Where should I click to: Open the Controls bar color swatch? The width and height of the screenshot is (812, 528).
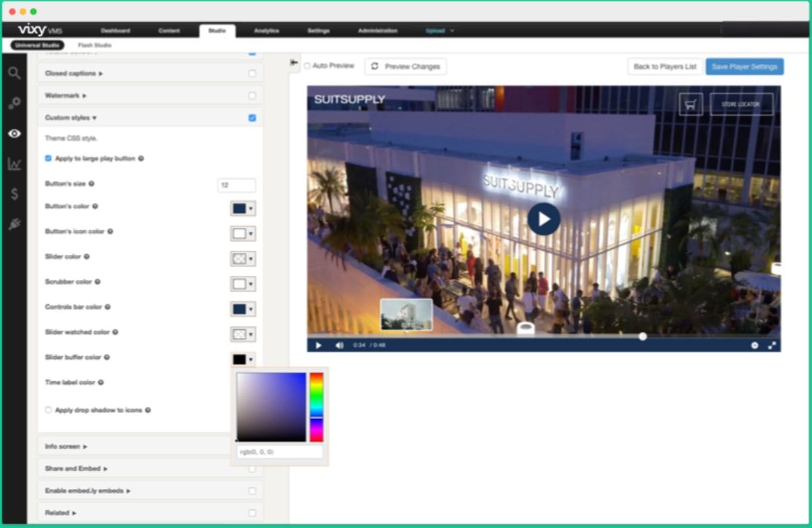(x=243, y=309)
